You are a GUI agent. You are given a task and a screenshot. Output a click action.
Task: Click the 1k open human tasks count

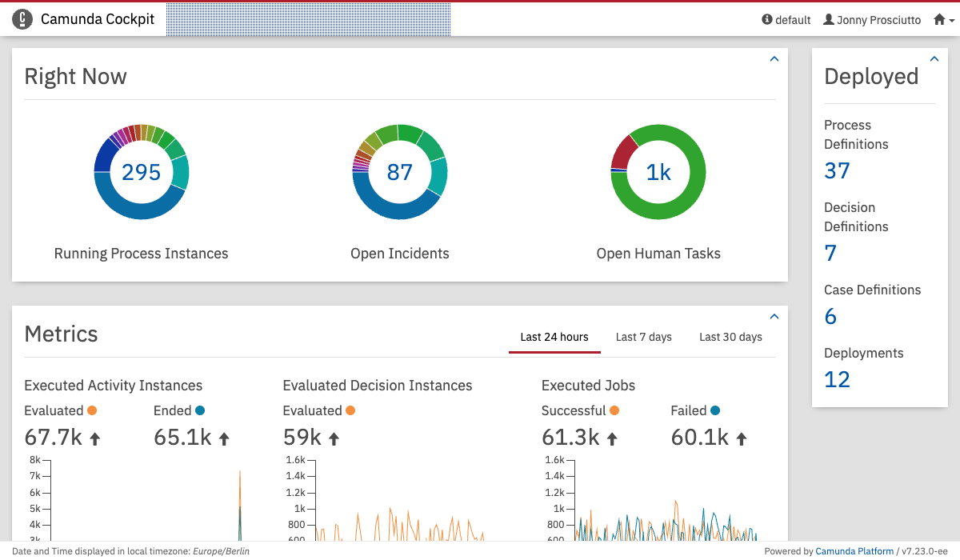click(x=658, y=172)
